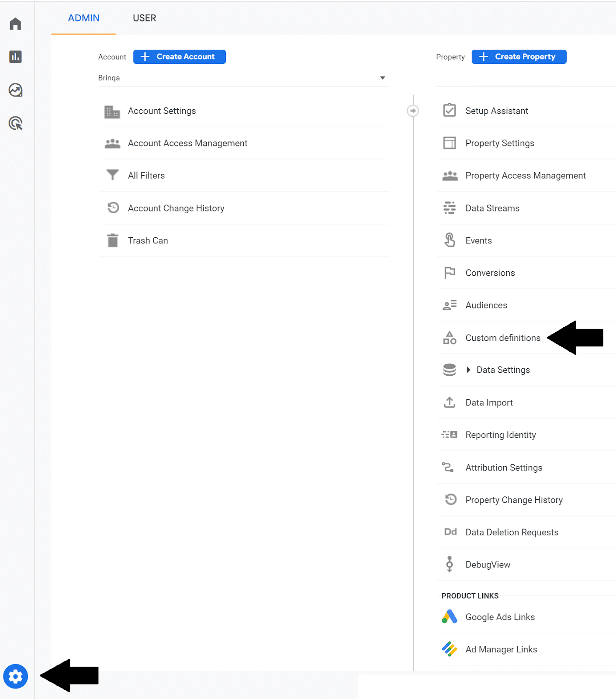The image size is (616, 699).
Task: Click the Conversions flag icon
Action: tap(450, 273)
